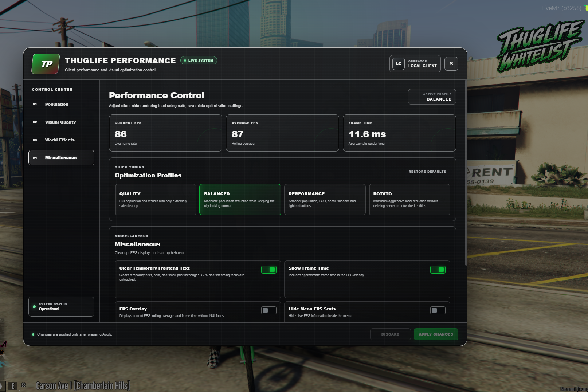
Task: Close the performance menu with X
Action: (x=451, y=63)
